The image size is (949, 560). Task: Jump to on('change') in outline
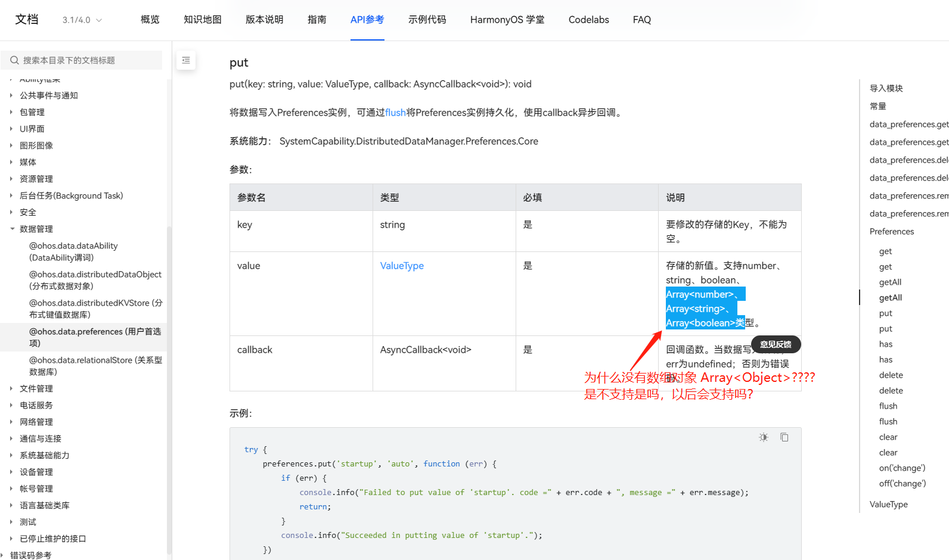pos(903,468)
